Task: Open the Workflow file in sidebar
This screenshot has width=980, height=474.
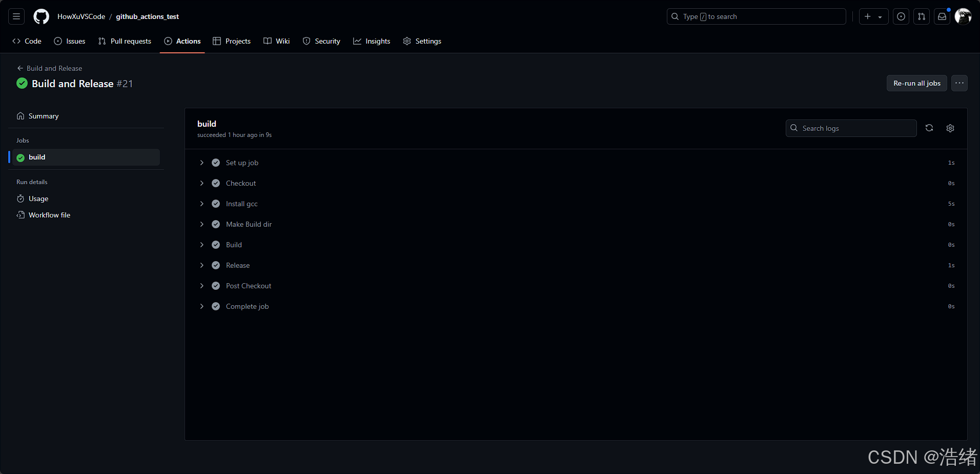Action: pos(49,215)
